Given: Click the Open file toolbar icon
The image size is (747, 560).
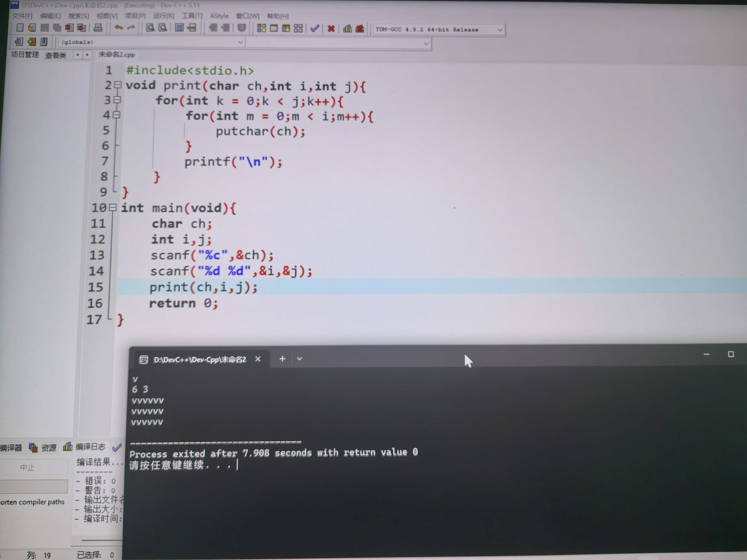Looking at the screenshot, I should click(x=32, y=28).
